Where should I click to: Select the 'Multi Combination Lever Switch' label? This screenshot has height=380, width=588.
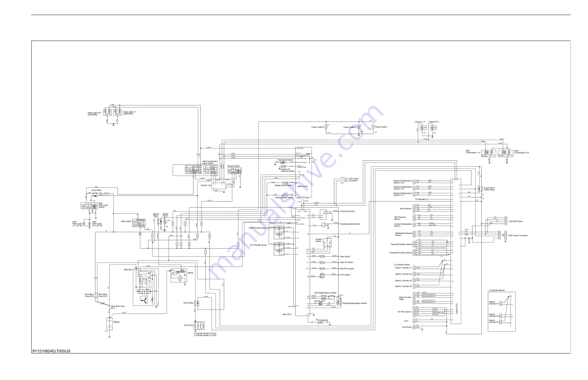(x=210, y=162)
